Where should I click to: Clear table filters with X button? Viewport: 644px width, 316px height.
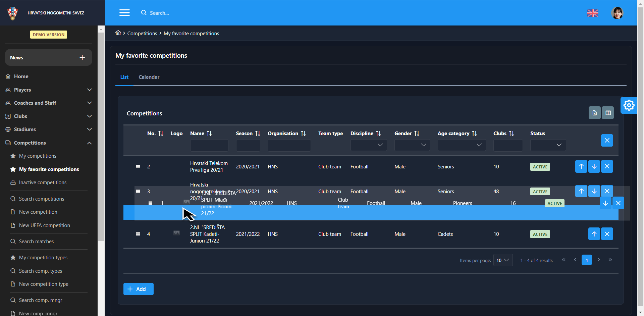coord(607,141)
